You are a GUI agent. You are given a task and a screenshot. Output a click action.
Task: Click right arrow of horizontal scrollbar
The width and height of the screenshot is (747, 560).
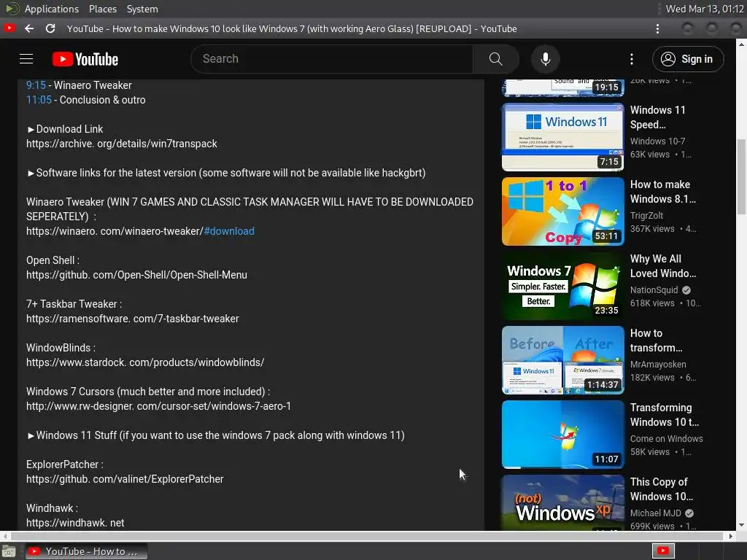coord(731,536)
